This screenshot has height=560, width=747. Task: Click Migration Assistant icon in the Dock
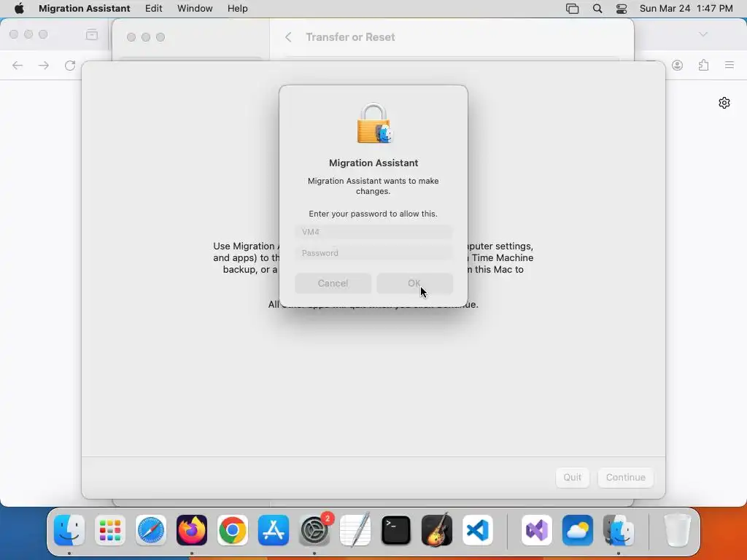(619, 530)
